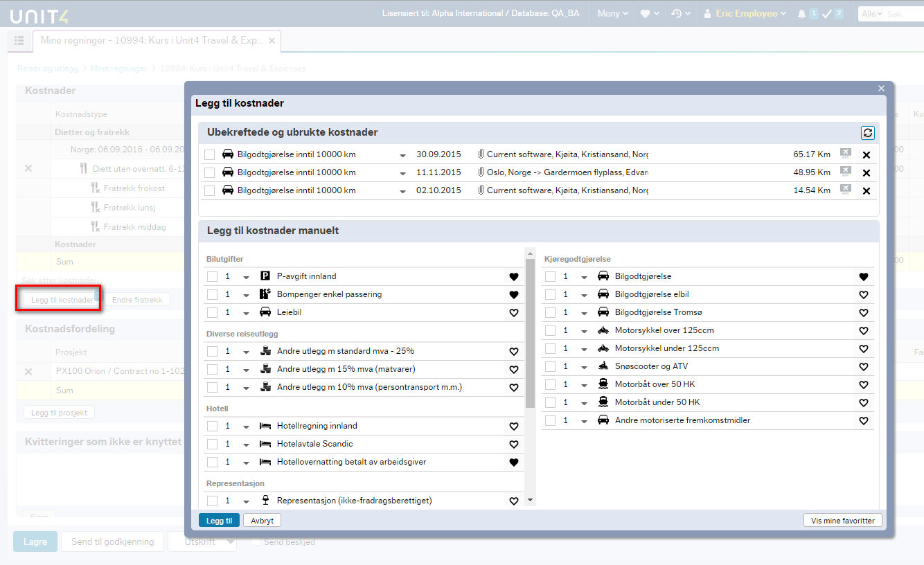The height and width of the screenshot is (565, 924).
Task: Check the 02.10.2015 Bilgodtgjørelse row checkbox
Action: (x=210, y=190)
